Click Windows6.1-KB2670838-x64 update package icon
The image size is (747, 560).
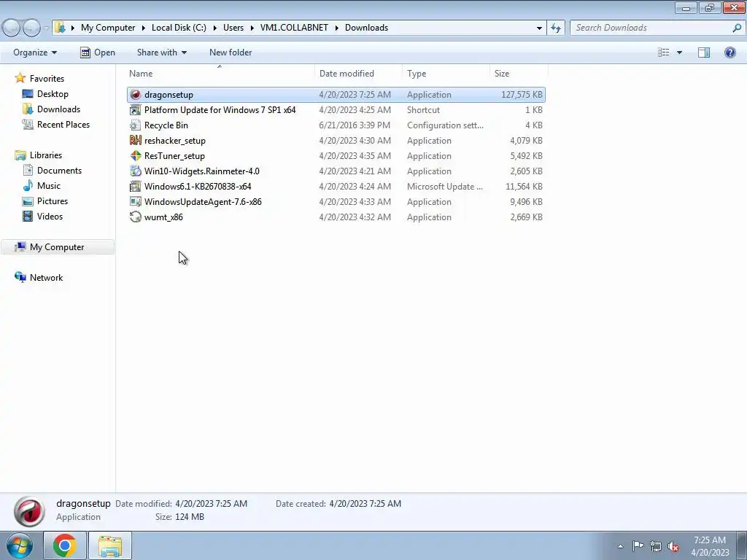pos(136,186)
